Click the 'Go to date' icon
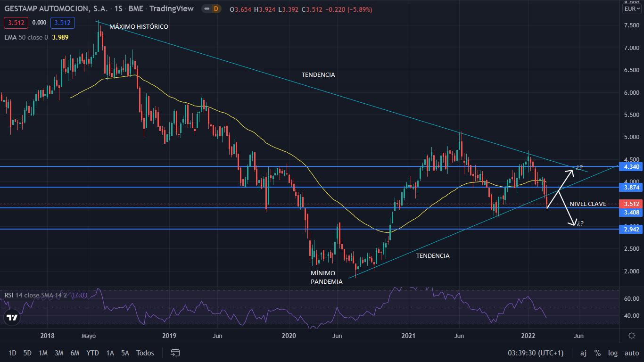 (174, 353)
